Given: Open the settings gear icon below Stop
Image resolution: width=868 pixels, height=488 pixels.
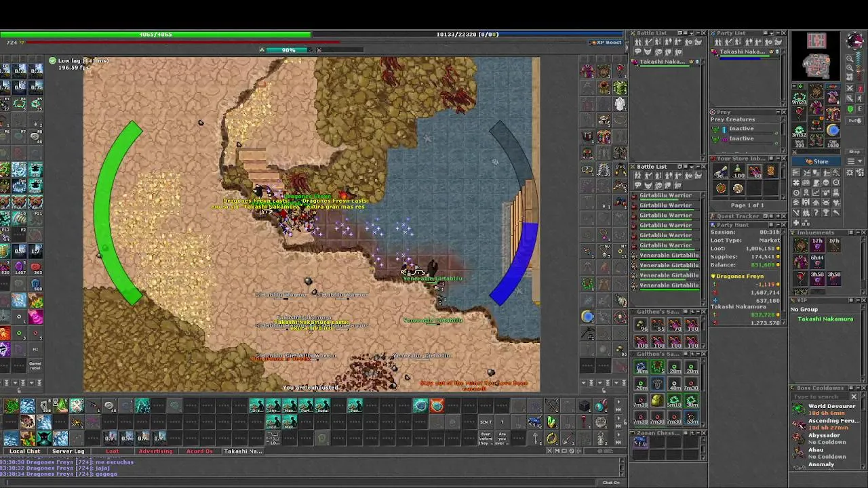Looking at the screenshot, I should (849, 173).
